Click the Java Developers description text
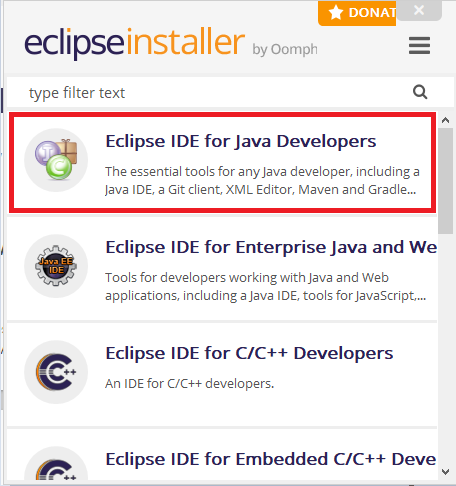 (262, 181)
